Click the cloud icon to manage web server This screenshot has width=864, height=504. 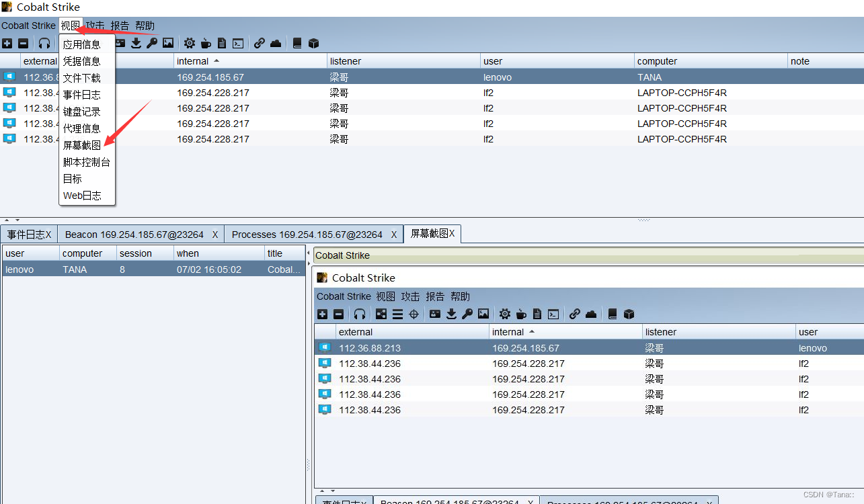click(x=276, y=43)
